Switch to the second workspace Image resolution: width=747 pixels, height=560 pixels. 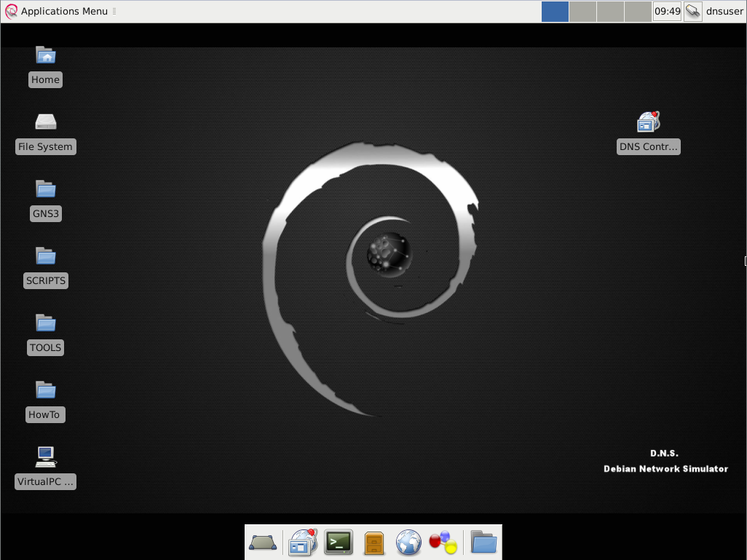[x=582, y=12]
